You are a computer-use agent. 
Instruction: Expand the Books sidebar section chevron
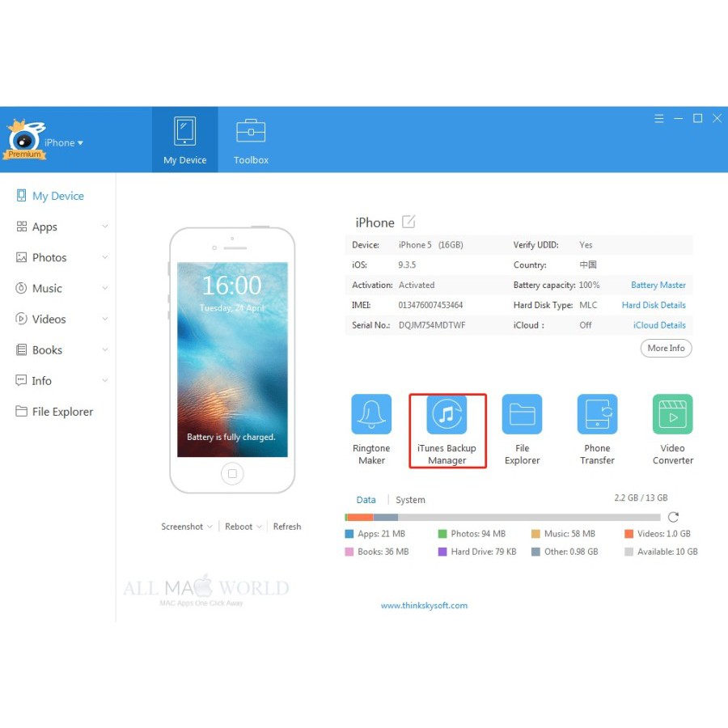coord(105,349)
